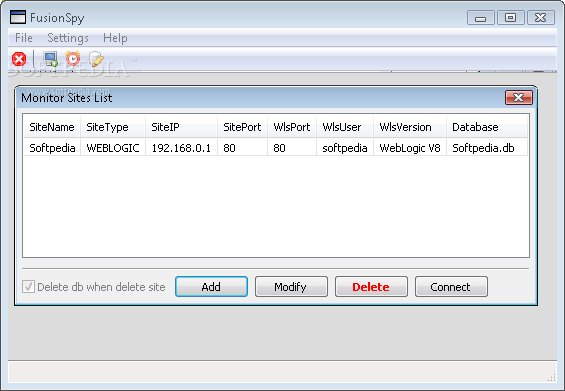
Task: Click the Softpedia.db database cell
Action: click(487, 148)
